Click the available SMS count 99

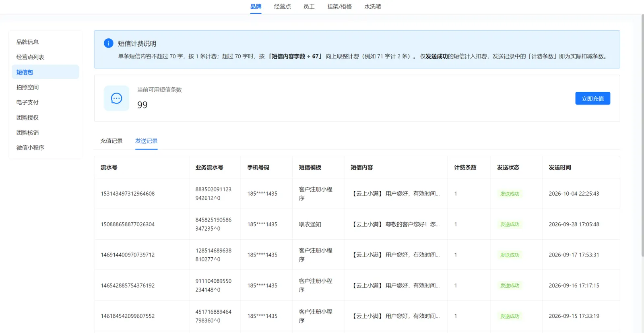pos(142,105)
